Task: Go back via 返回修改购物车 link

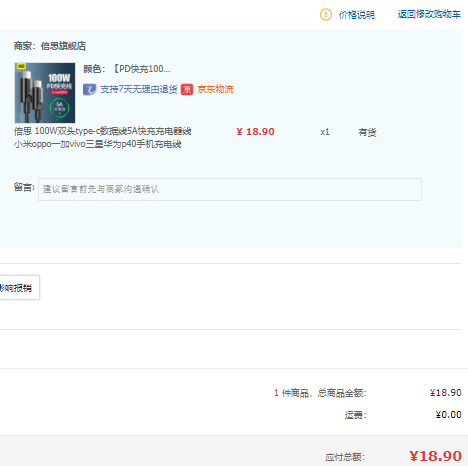Action: tap(429, 14)
